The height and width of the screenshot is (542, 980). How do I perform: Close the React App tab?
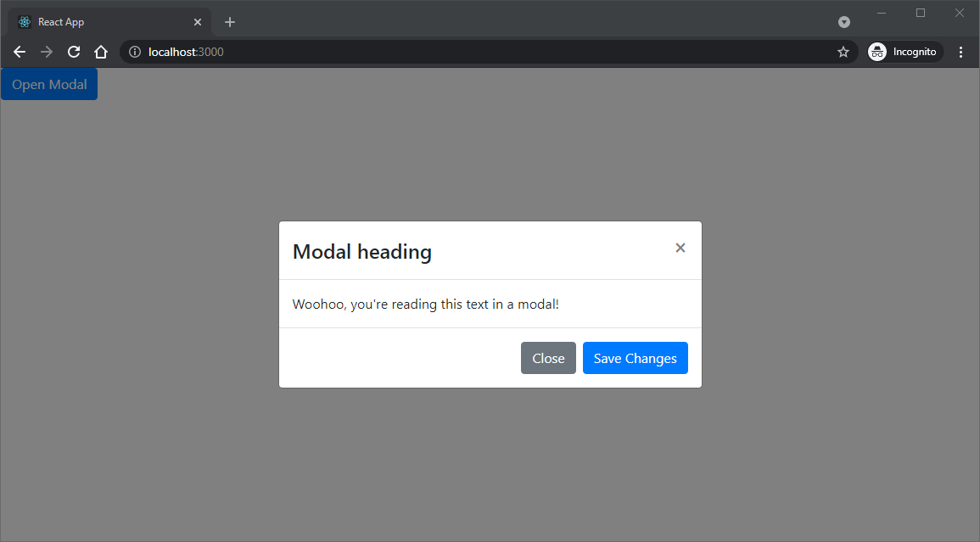click(x=198, y=22)
